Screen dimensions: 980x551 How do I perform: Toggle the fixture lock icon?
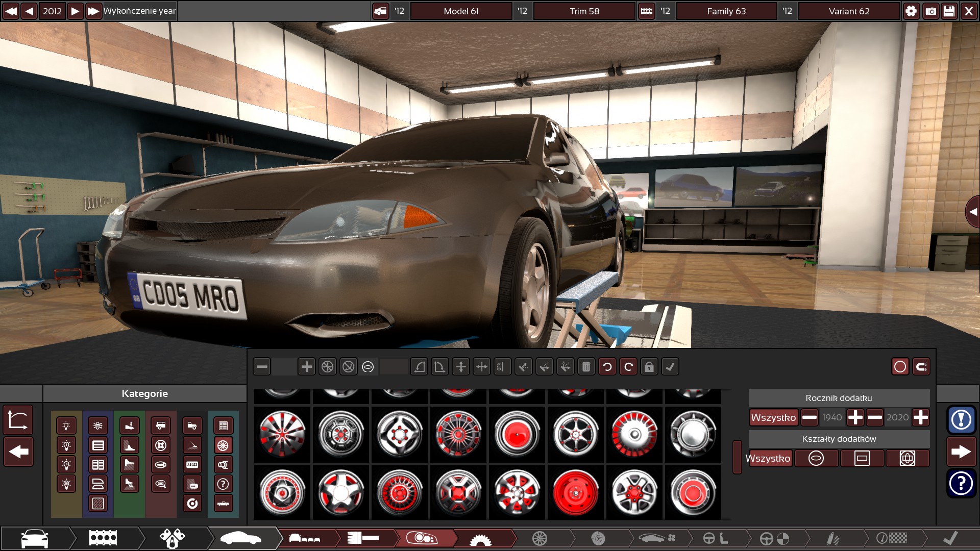point(649,367)
